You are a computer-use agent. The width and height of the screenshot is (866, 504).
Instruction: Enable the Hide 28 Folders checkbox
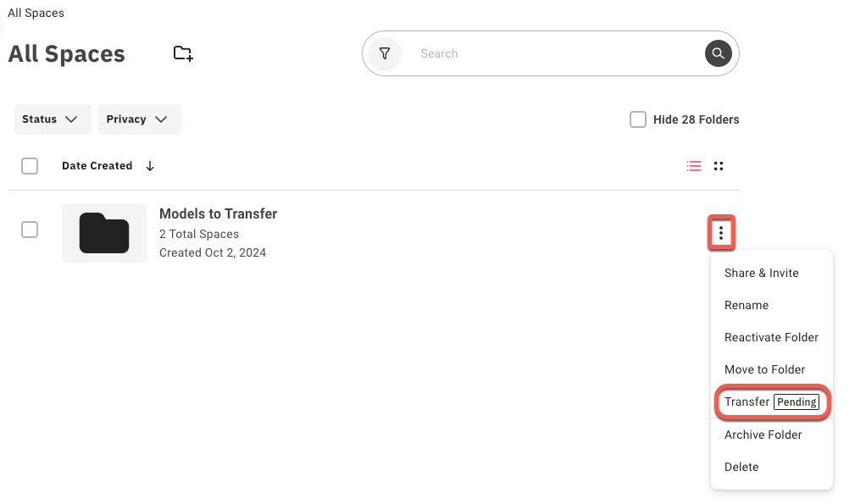coord(638,119)
